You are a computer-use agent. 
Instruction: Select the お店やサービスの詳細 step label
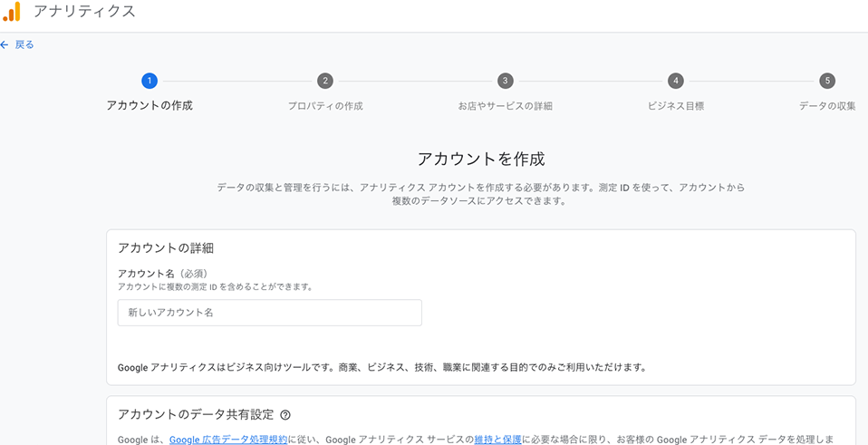coord(505,106)
